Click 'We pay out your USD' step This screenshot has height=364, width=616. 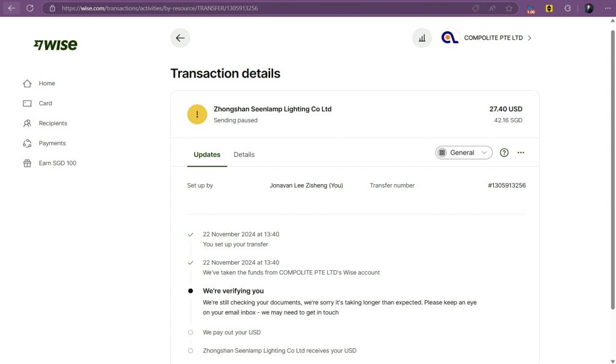(x=232, y=333)
